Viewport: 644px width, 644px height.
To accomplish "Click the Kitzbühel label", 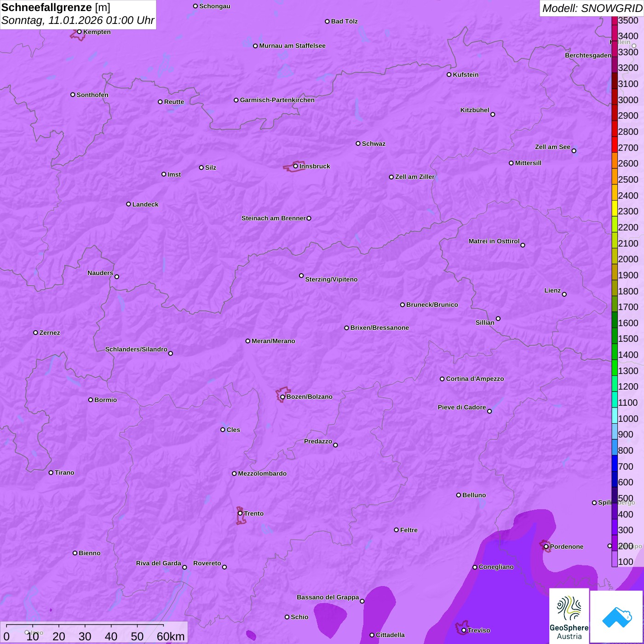I will pyautogui.click(x=475, y=110).
